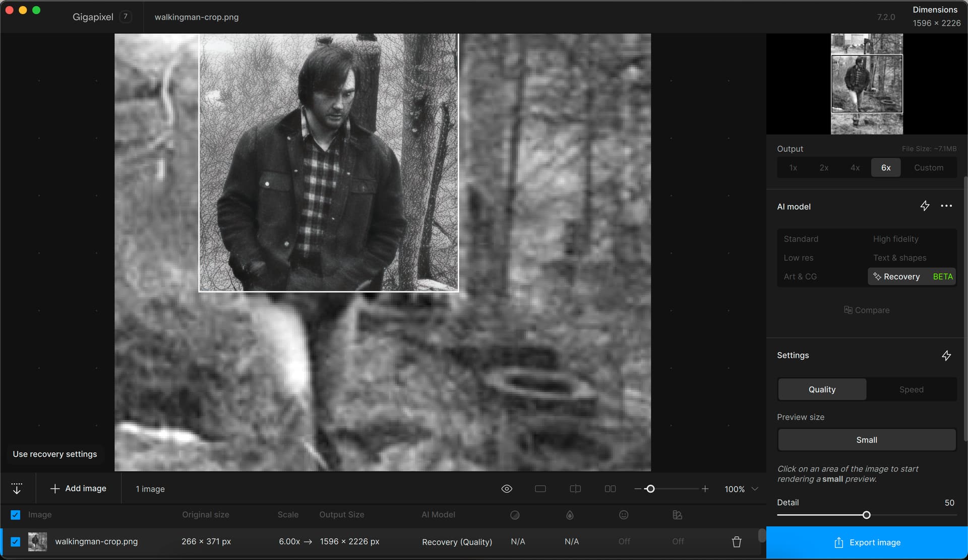Viewport: 968px width, 560px height.
Task: Choose the 4x output scale tab
Action: coord(855,168)
